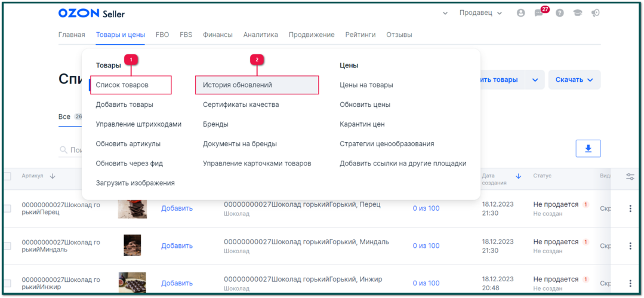
Task: Select Обновить артикулы menu item
Action: [x=128, y=144]
